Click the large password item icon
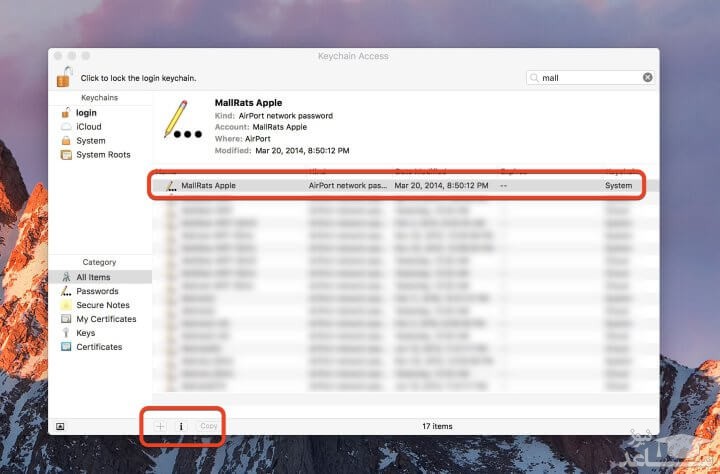The height and width of the screenshot is (474, 720). pos(183,119)
